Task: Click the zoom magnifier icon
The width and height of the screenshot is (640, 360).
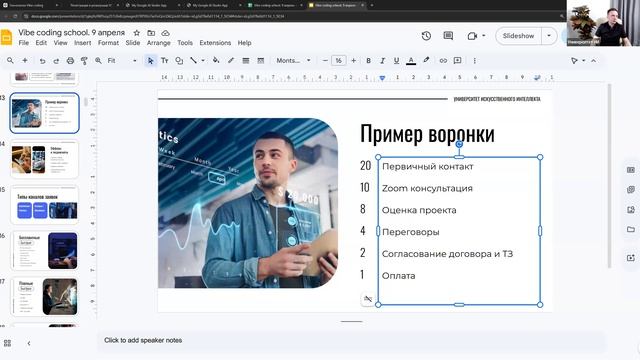Action: tap(98, 60)
